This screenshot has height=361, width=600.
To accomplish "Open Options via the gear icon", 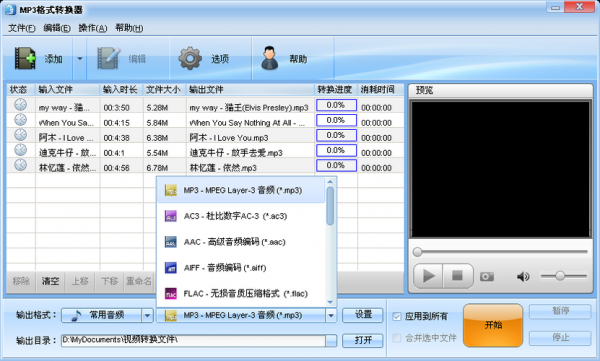I will pos(190,58).
